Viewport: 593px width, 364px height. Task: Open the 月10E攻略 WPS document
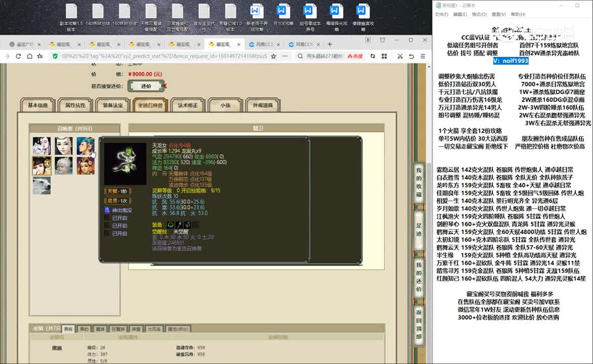[283, 15]
